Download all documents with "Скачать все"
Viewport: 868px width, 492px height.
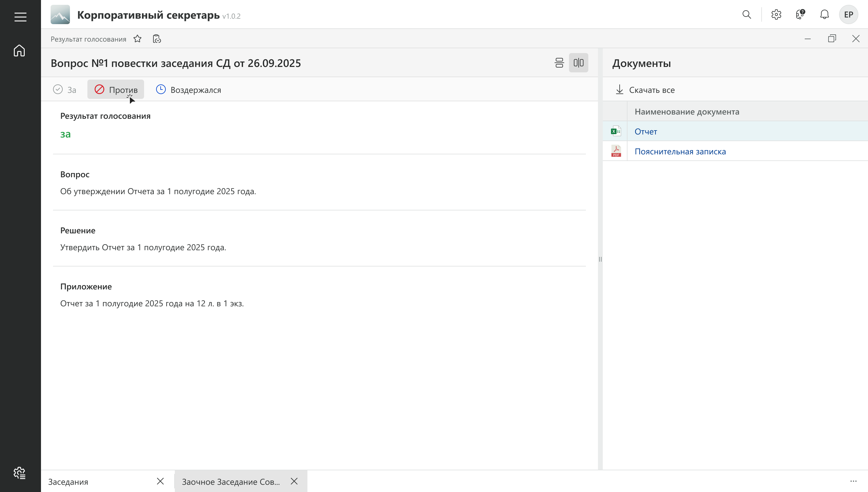tap(645, 90)
